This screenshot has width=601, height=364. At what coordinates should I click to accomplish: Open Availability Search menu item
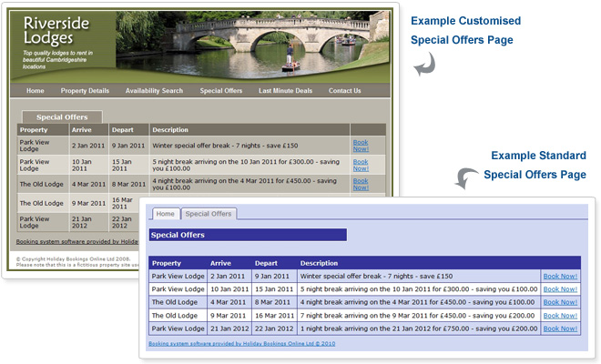click(154, 91)
